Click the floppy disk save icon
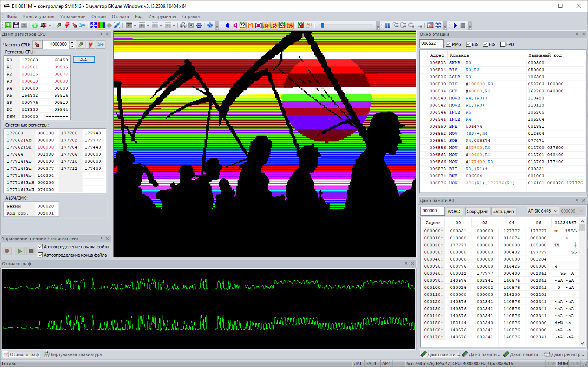 click(x=16, y=26)
